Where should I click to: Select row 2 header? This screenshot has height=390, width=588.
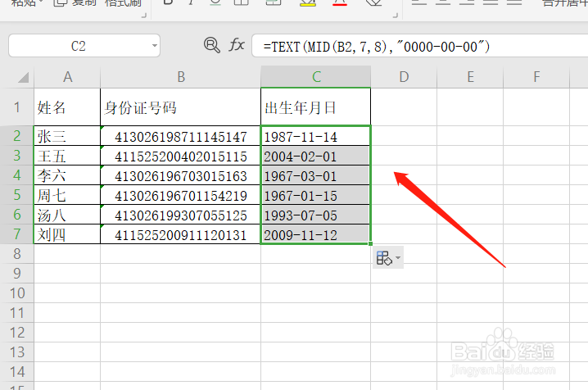pyautogui.click(x=17, y=136)
